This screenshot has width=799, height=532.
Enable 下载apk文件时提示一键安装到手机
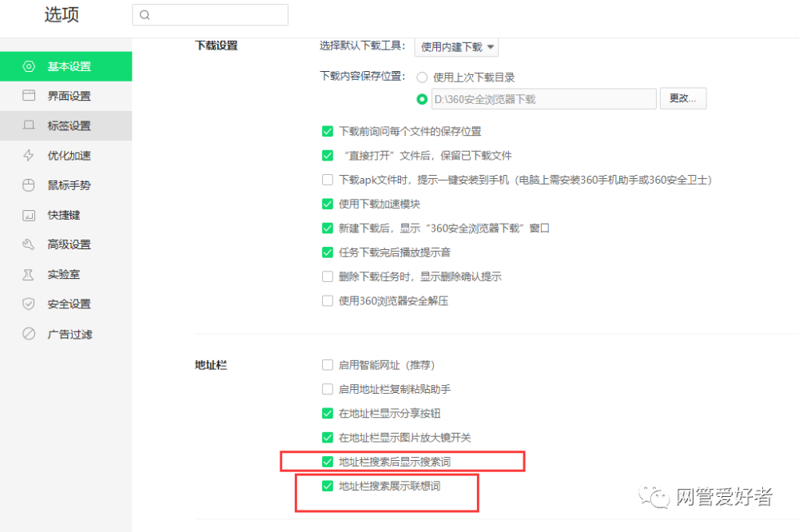point(328,180)
